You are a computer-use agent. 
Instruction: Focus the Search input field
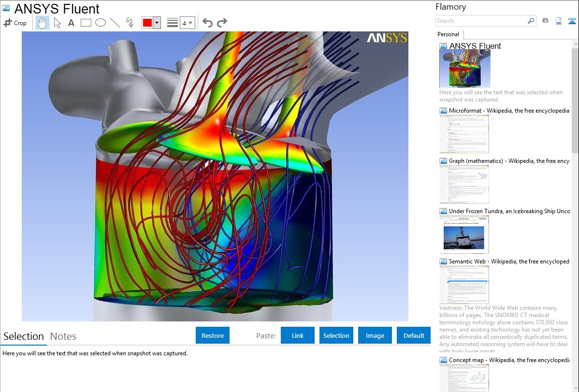481,21
